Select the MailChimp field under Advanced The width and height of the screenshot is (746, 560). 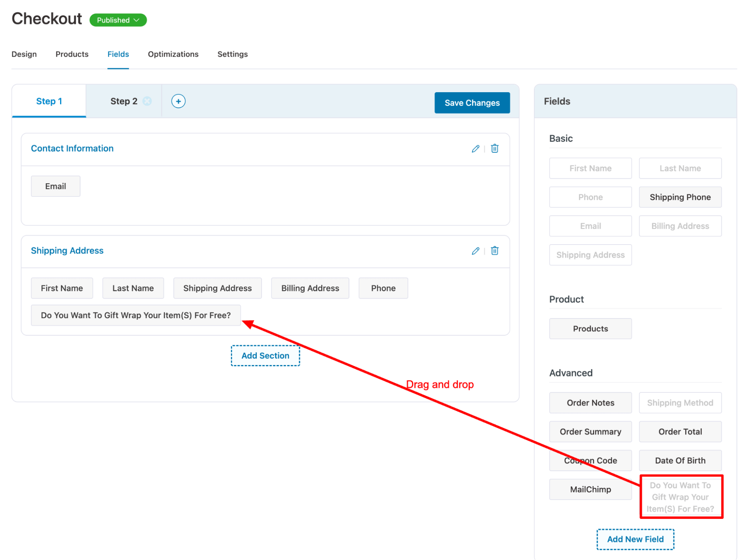[590, 489]
